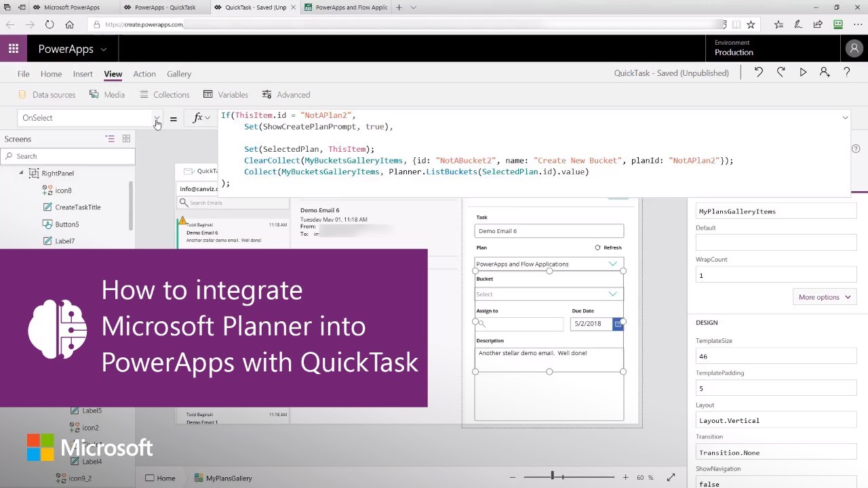The width and height of the screenshot is (868, 488).
Task: Open the properties pane help icon
Action: 856,148
